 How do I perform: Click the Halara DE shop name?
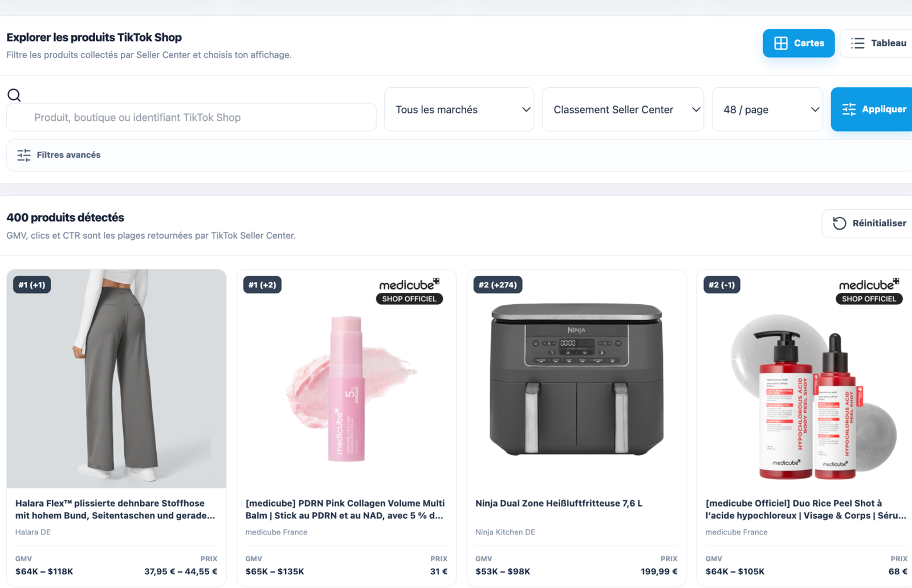click(33, 532)
